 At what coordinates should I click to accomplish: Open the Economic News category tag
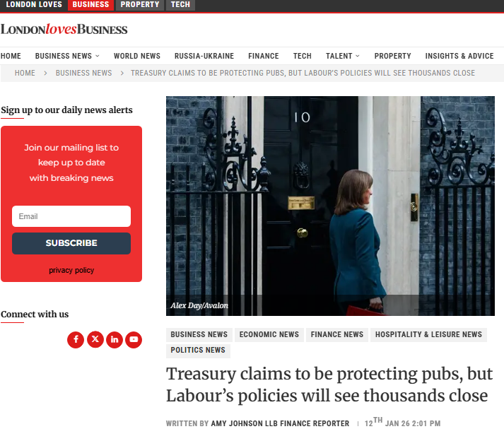[269, 334]
